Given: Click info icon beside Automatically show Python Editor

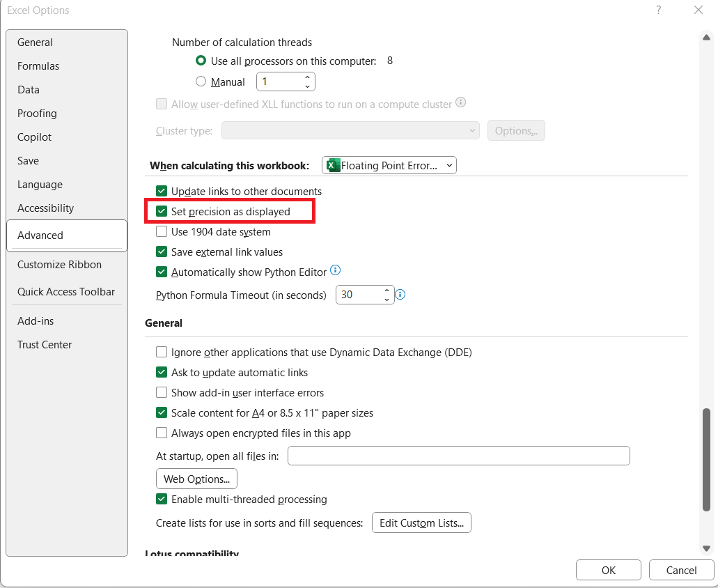Looking at the screenshot, I should (x=335, y=270).
